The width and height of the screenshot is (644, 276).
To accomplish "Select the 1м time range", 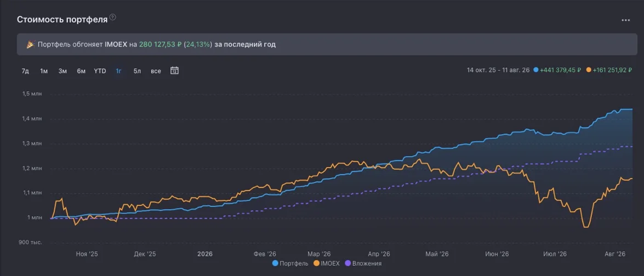I will click(44, 71).
